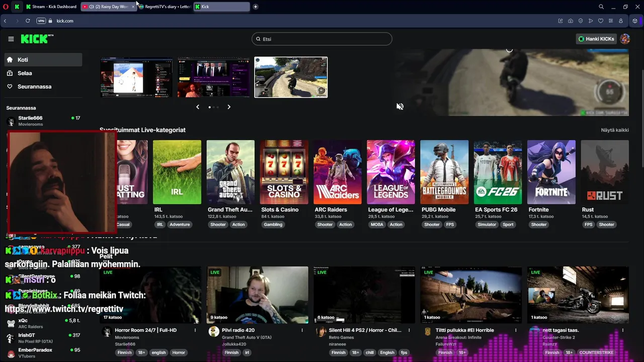Image resolution: width=644 pixels, height=362 pixels.
Task: Select Selaa in the sidebar
Action: [43, 73]
